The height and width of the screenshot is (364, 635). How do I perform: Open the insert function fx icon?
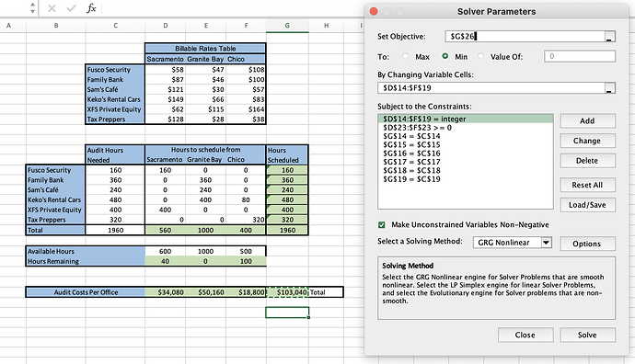click(x=91, y=8)
